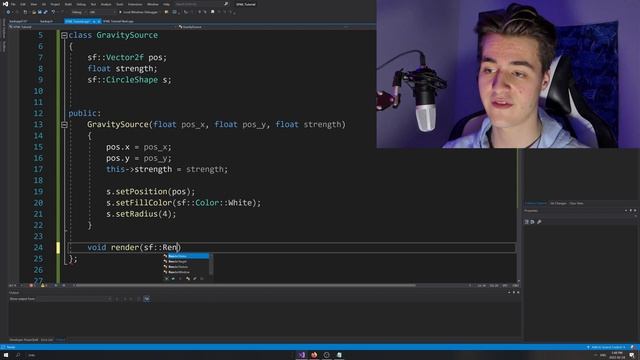Click the Visual Studio search box
Screen dimensions: 640x360
[x=201, y=4]
